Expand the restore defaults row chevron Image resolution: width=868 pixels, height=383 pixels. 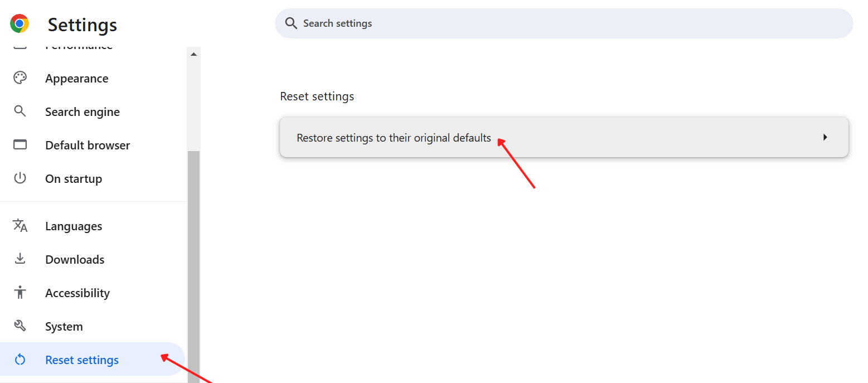pos(825,137)
